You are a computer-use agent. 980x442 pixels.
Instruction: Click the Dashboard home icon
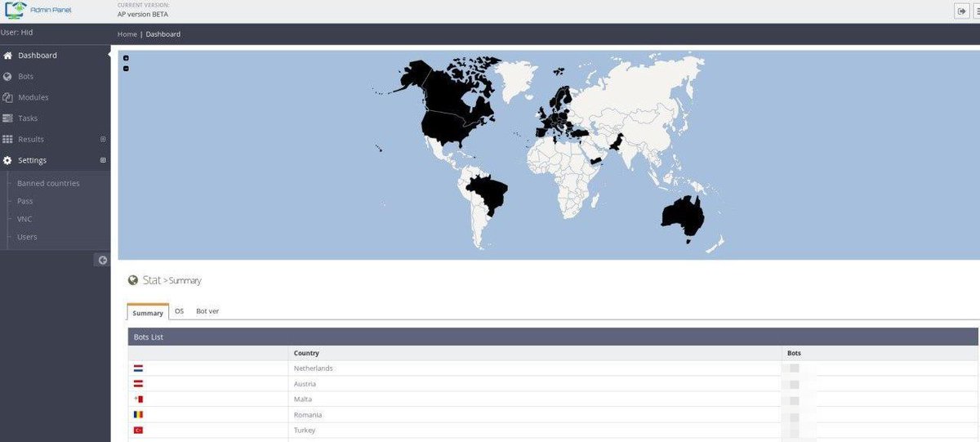[8, 56]
